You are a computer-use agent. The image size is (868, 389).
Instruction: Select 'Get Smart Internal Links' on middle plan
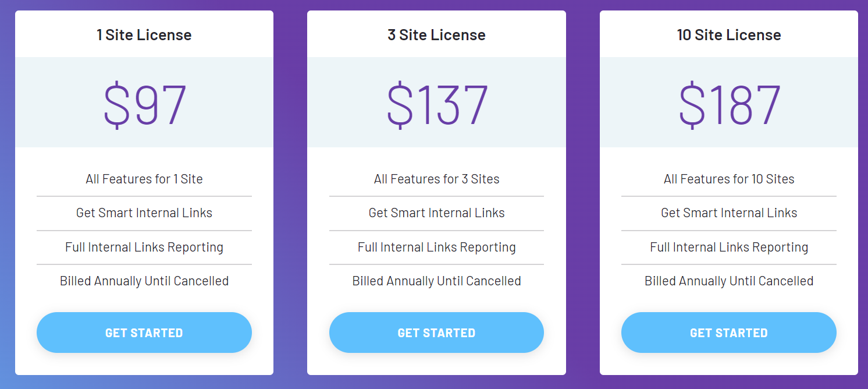(x=436, y=213)
